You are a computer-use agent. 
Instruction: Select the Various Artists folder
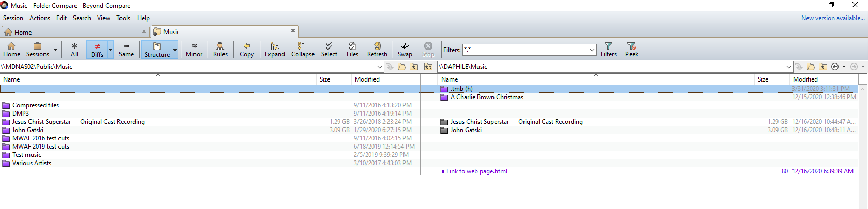32,163
